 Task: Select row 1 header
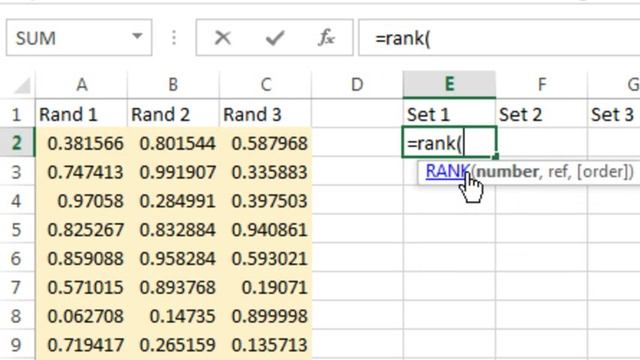(x=17, y=114)
